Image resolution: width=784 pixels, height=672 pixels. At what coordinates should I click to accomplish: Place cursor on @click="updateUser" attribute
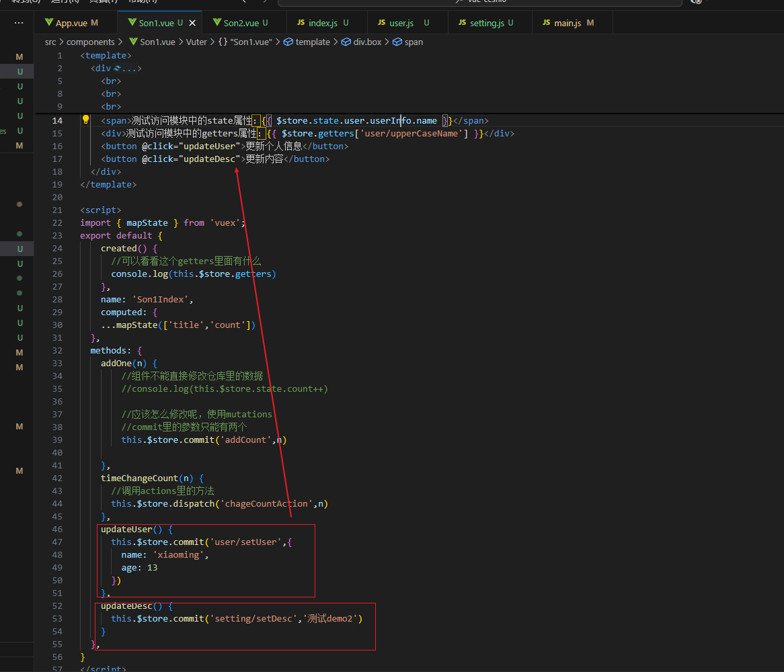coord(191,146)
